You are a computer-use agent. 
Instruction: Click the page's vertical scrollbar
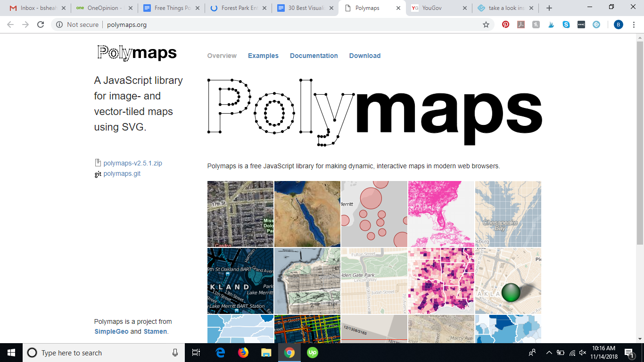640,141
